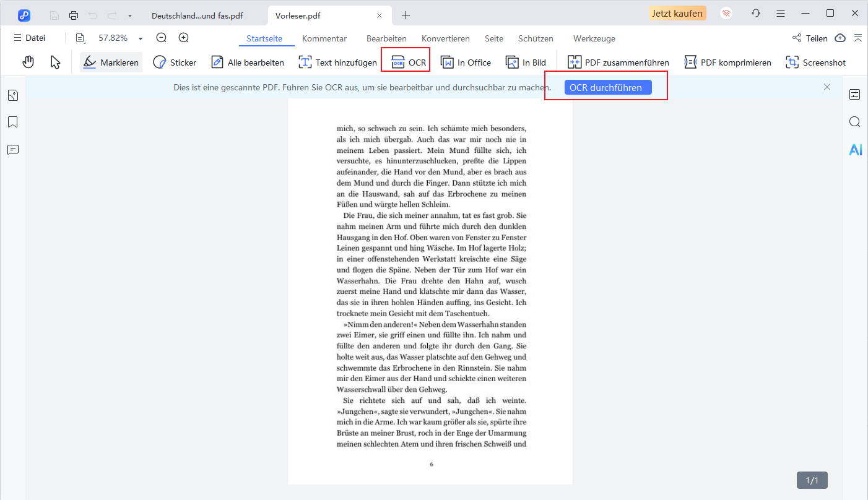The height and width of the screenshot is (500, 868).
Task: Open the AI assistant panel
Action: [x=855, y=149]
